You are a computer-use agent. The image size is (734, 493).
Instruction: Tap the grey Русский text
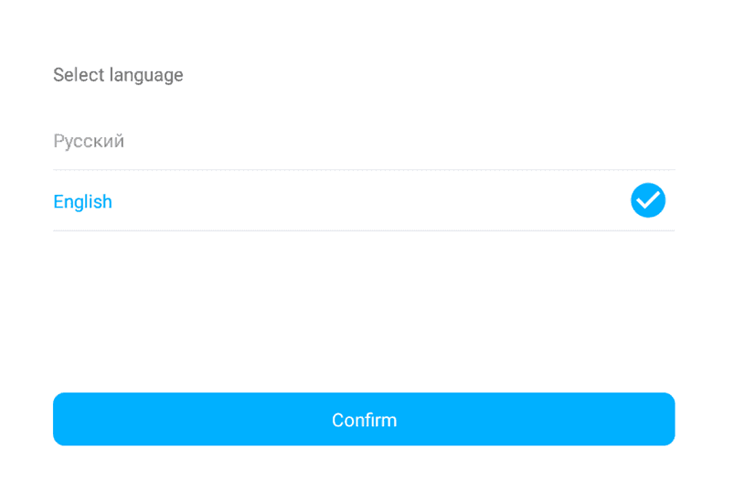click(x=89, y=141)
